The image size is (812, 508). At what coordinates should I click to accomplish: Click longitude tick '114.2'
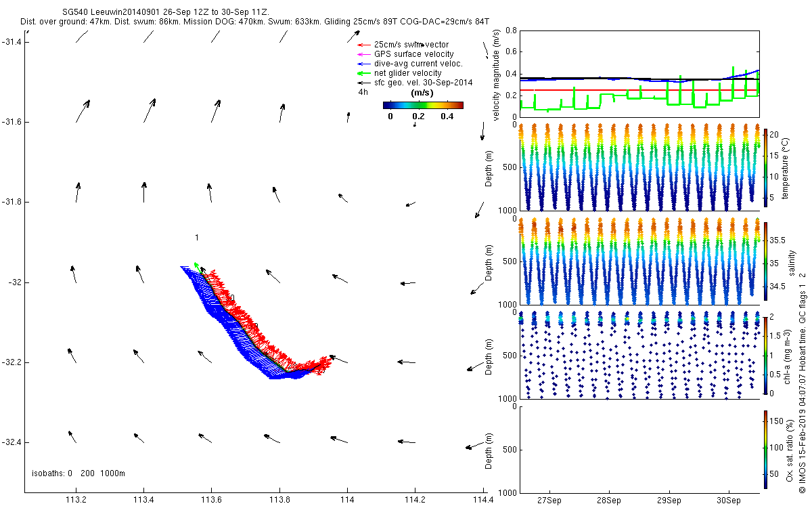point(415,500)
